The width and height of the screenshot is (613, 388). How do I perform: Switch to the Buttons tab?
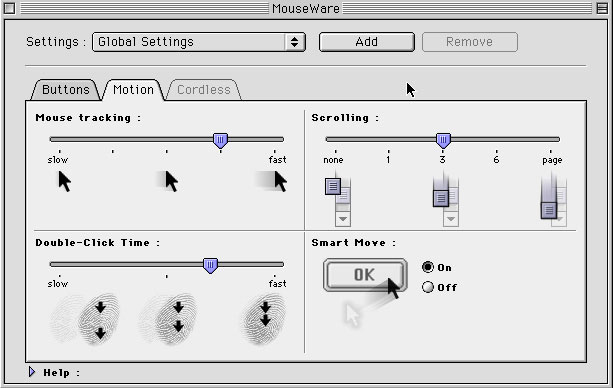point(66,90)
